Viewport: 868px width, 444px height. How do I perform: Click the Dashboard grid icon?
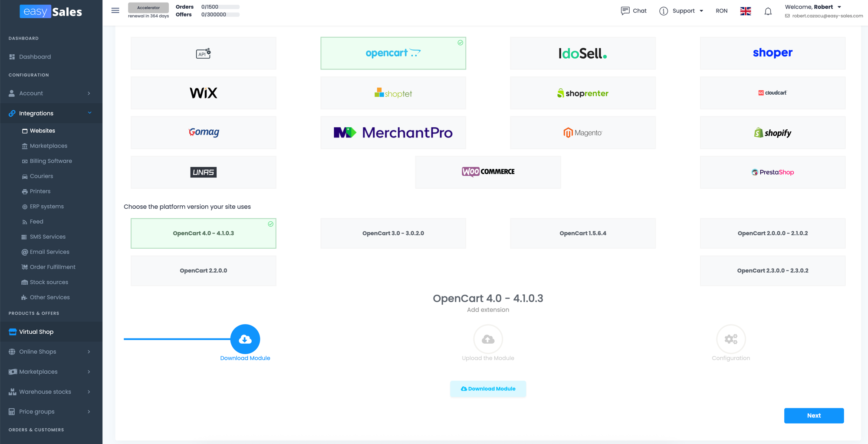[x=12, y=57]
